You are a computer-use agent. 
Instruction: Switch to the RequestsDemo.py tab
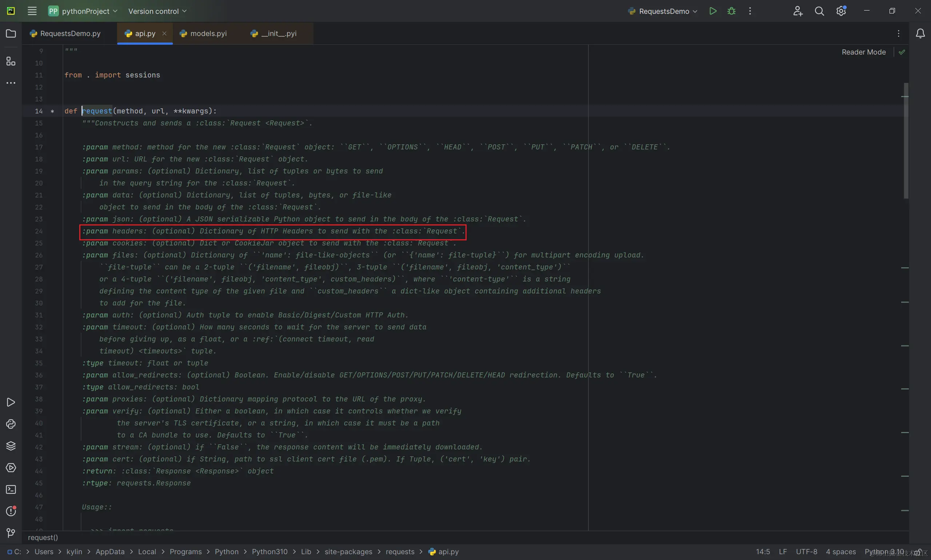(70, 33)
